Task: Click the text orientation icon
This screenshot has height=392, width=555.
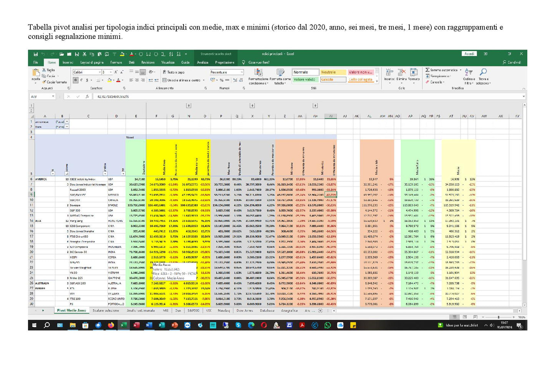Action: pyautogui.click(x=151, y=72)
